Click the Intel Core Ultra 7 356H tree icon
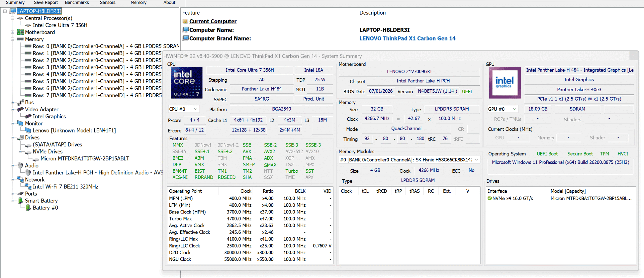This screenshot has width=644, height=278. click(x=28, y=25)
